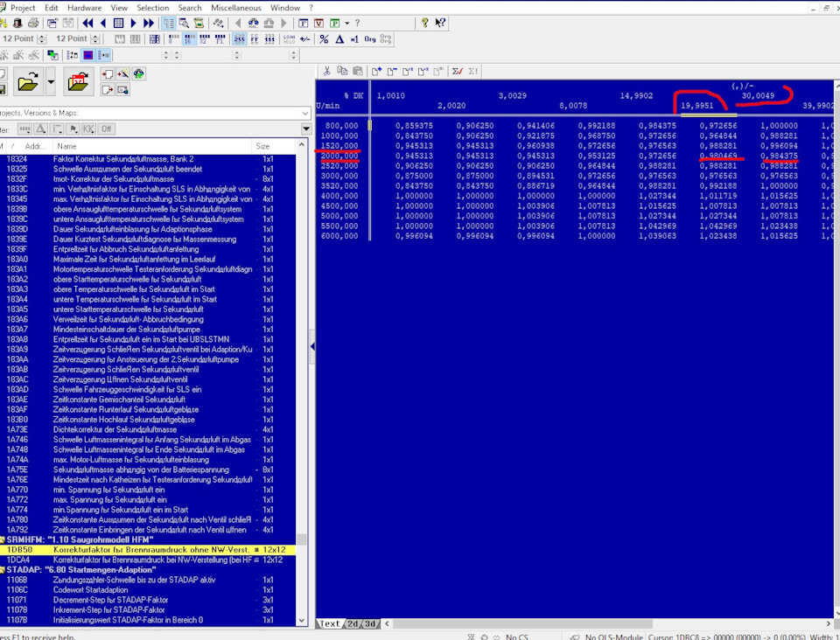The width and height of the screenshot is (840, 640).
Task: Click the print icon in toolbar
Action: [32, 23]
